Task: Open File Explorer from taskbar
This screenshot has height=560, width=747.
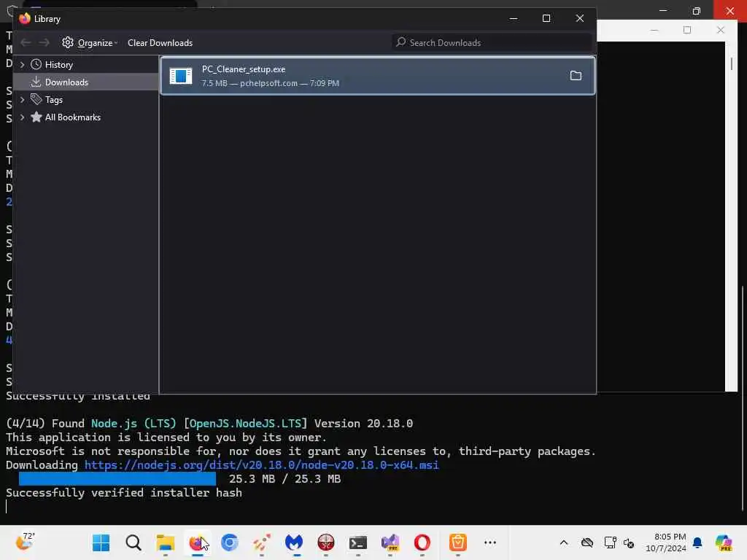Action: [166, 542]
